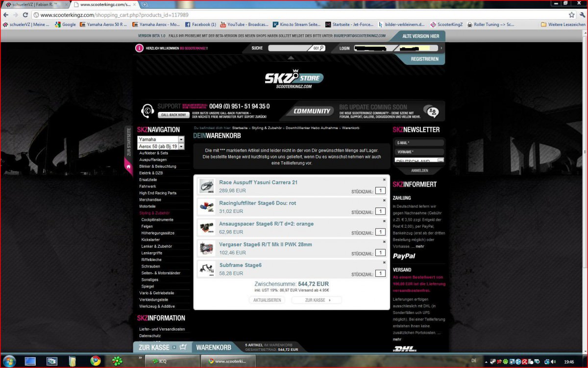Open Racingluftfilter Stage6 product thumbnail
Image resolution: width=588 pixels, height=368 pixels.
(207, 207)
